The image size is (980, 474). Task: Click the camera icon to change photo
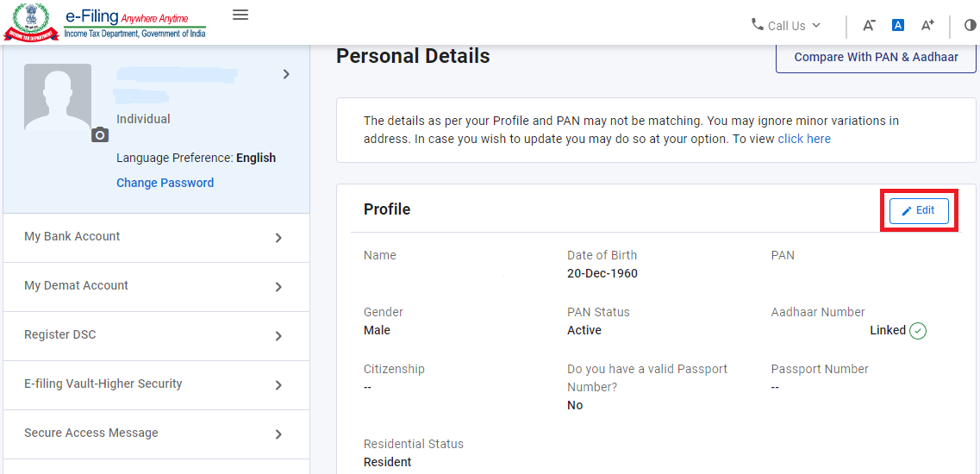point(100,134)
